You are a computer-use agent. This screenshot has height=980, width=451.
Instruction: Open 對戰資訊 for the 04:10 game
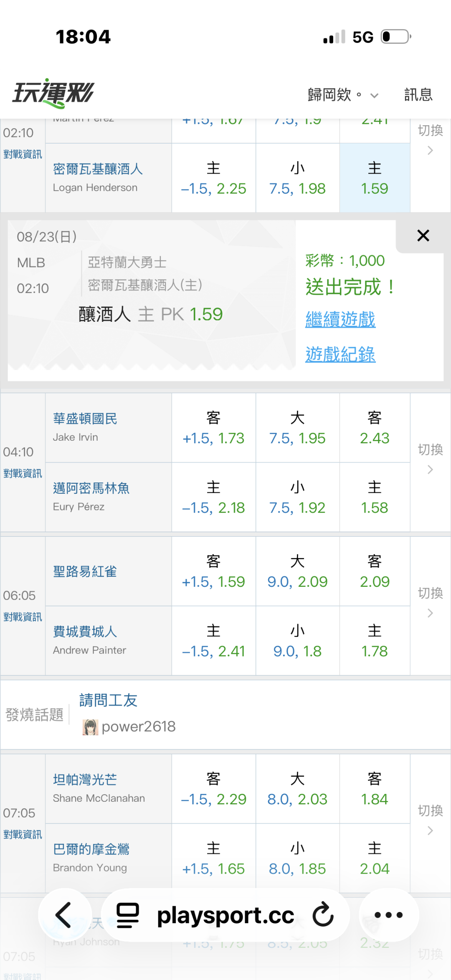(x=23, y=473)
